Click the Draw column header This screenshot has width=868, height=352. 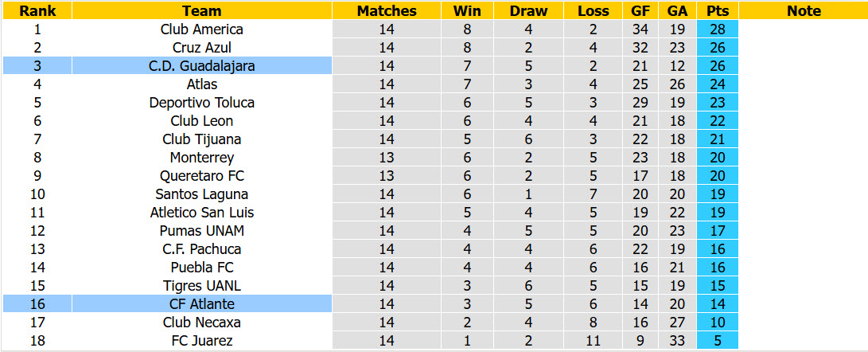[528, 10]
